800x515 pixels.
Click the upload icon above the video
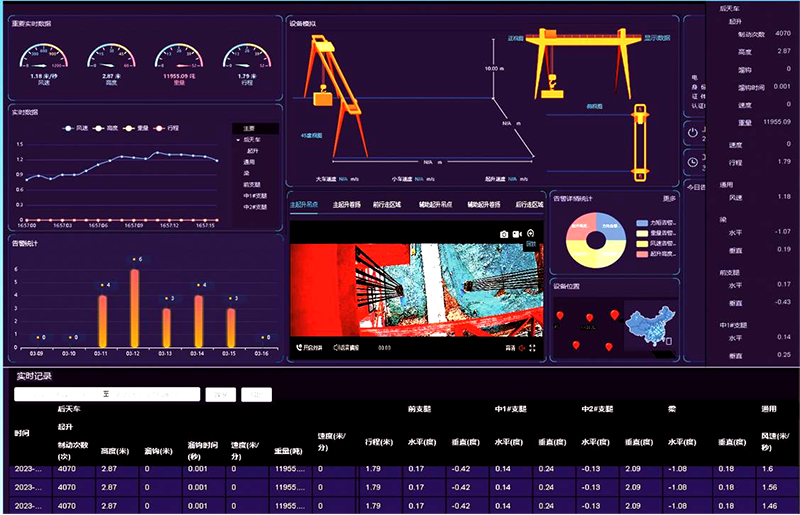click(x=532, y=234)
